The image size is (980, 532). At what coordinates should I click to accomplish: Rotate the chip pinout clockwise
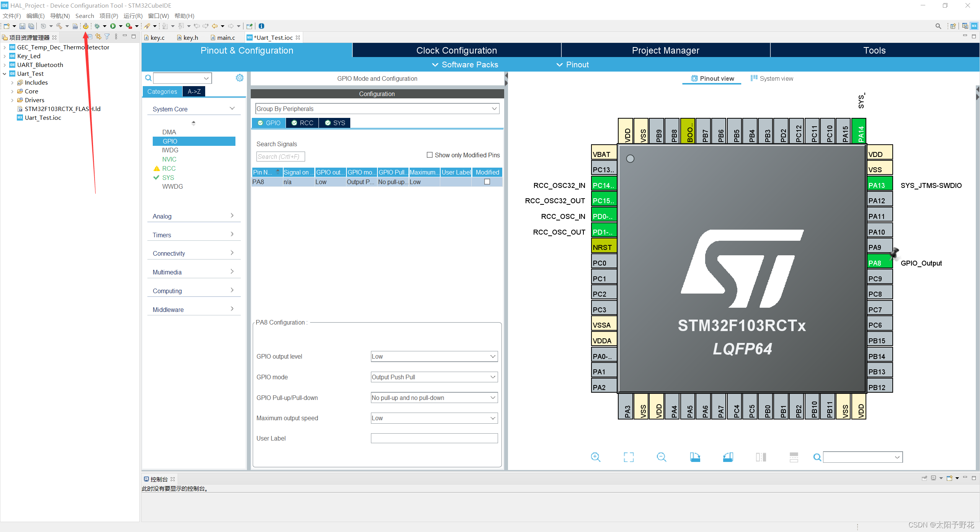695,457
